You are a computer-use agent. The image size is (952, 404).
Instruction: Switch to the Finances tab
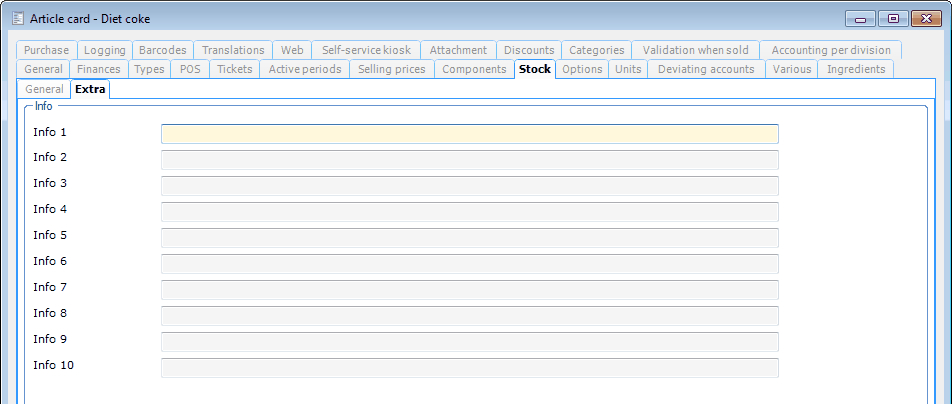pos(99,69)
